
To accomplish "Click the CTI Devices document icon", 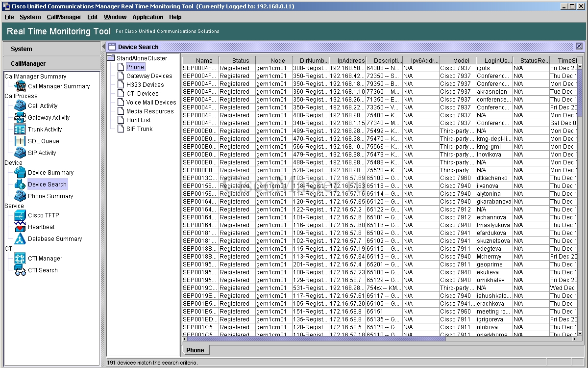I will (x=121, y=94).
